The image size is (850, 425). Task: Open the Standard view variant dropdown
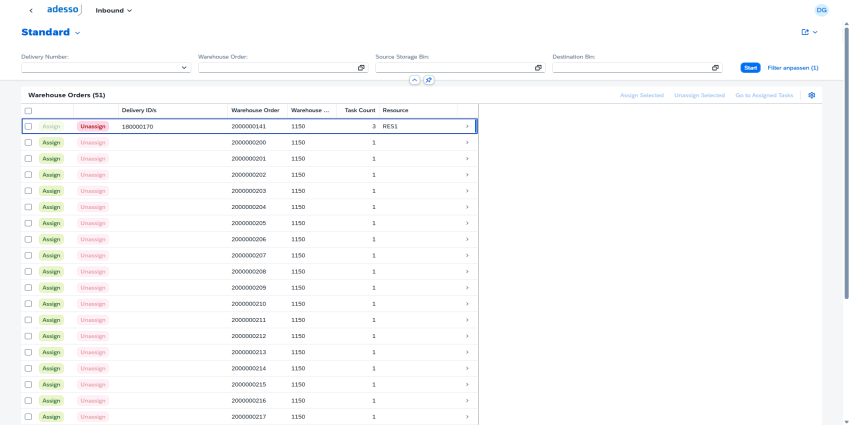pyautogui.click(x=77, y=33)
